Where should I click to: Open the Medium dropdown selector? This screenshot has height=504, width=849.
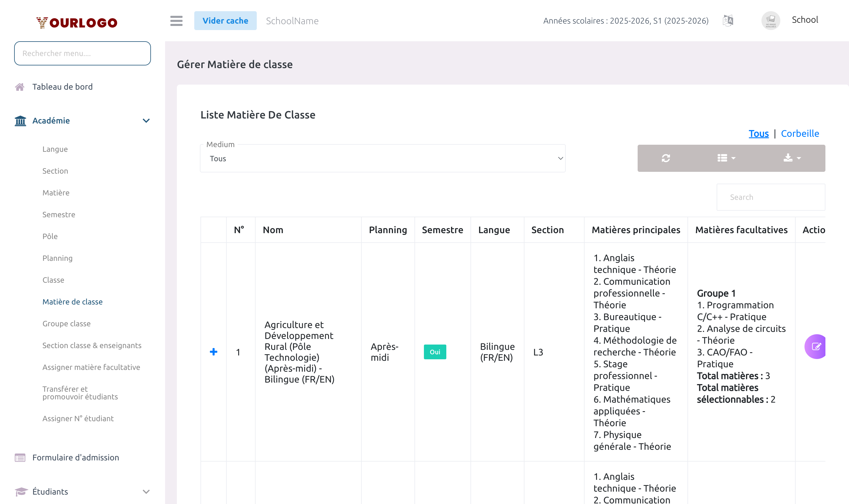(382, 159)
